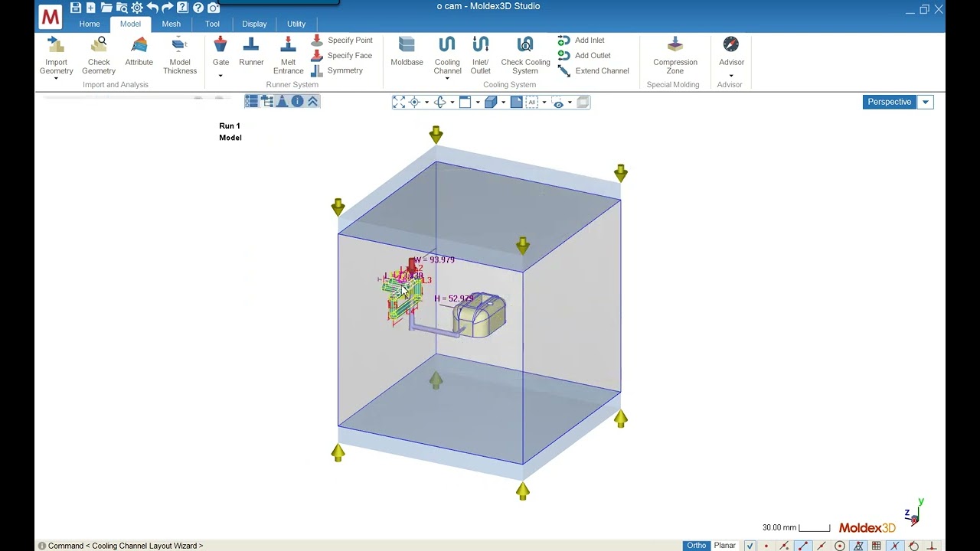Open the settings gear in the title bar

[x=137, y=8]
